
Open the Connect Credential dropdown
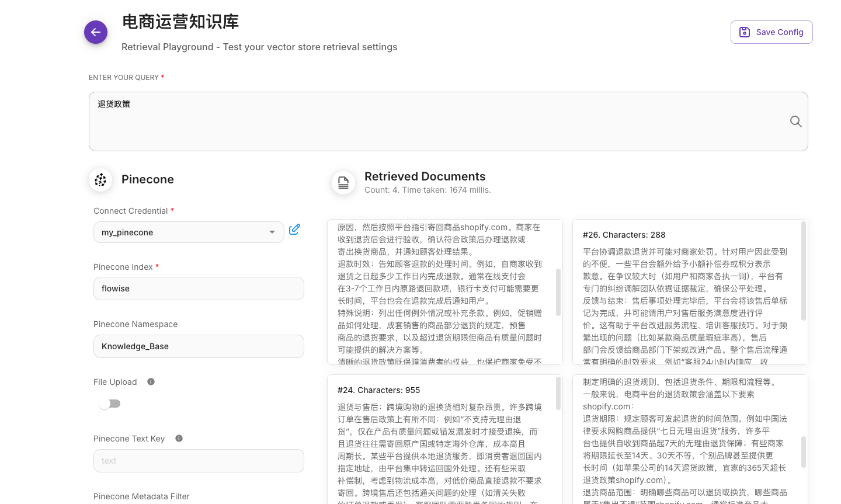pyautogui.click(x=181, y=232)
